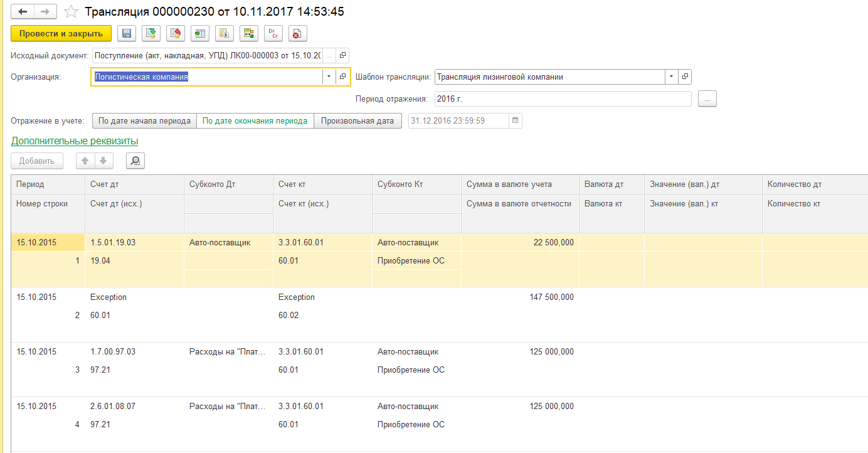This screenshot has height=453, width=868.
Task: Click "Провести и закрыть" button
Action: tap(61, 33)
